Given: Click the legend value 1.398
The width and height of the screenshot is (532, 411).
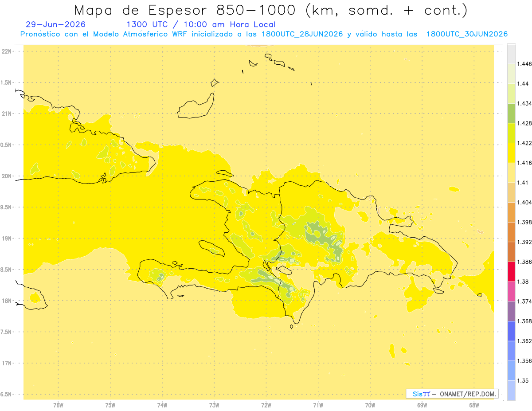Looking at the screenshot, I should 524,222.
